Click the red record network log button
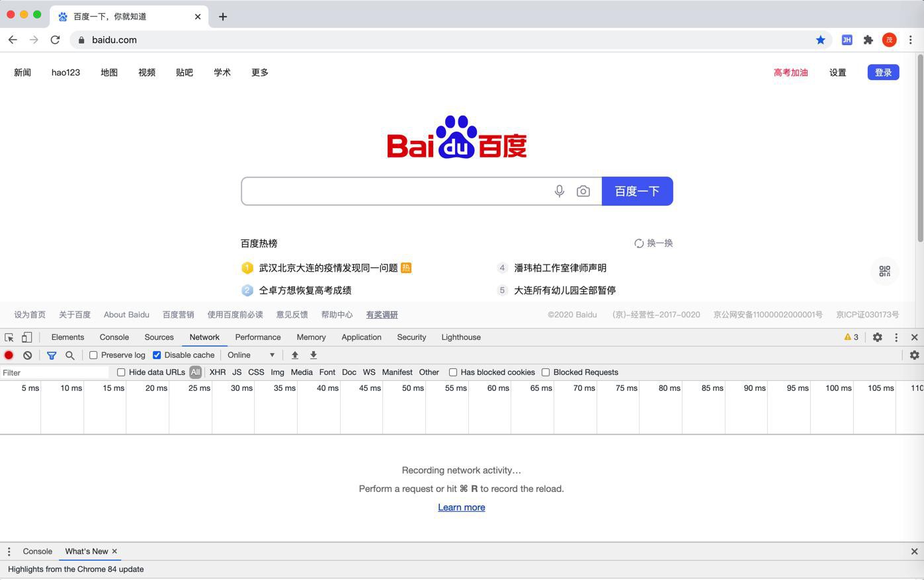 click(9, 355)
